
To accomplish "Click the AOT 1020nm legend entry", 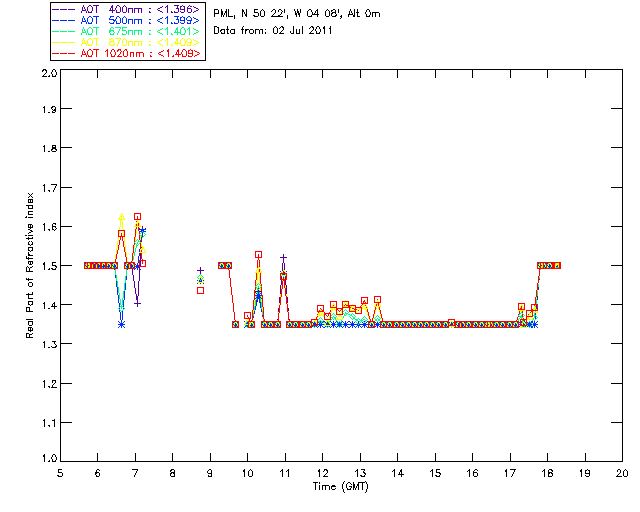I will pyautogui.click(x=127, y=53).
